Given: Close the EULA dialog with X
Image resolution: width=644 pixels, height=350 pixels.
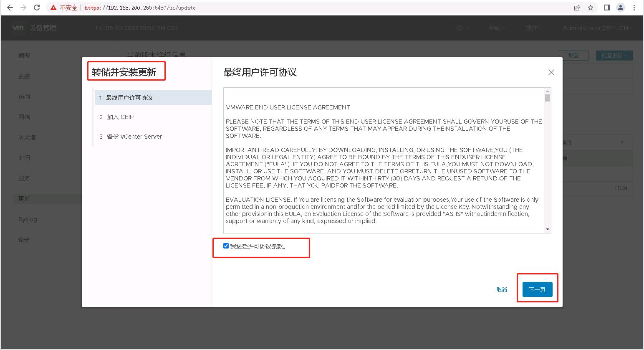Looking at the screenshot, I should [551, 72].
